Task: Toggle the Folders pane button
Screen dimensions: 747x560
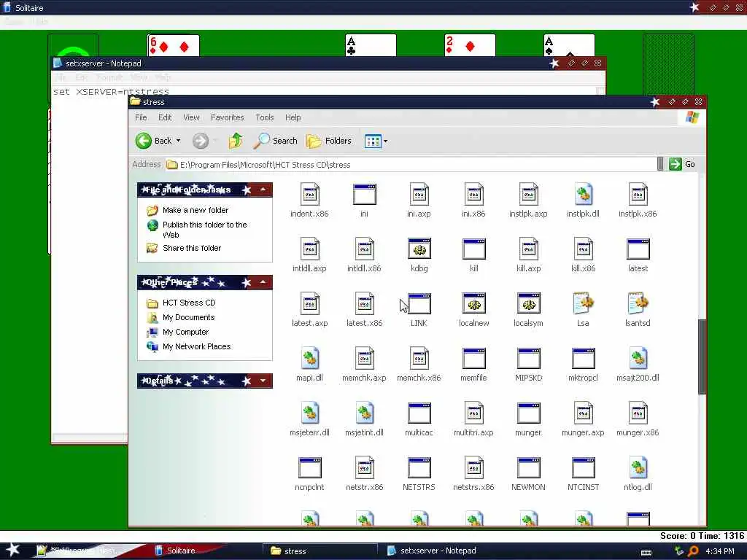Action: (x=329, y=141)
